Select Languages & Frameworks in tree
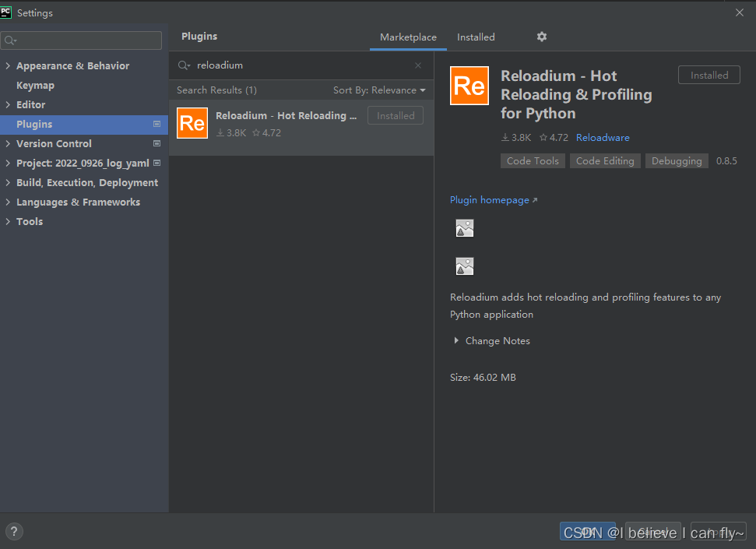 point(78,202)
